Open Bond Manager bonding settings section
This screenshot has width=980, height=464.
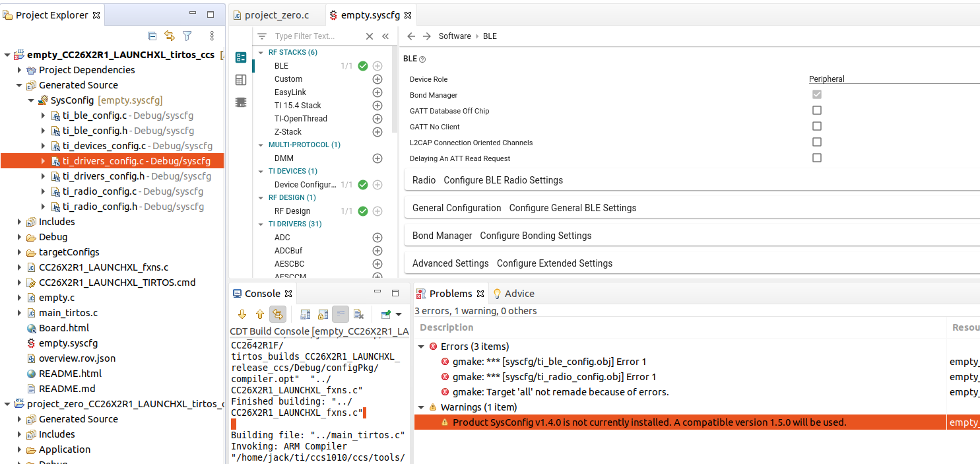click(502, 236)
